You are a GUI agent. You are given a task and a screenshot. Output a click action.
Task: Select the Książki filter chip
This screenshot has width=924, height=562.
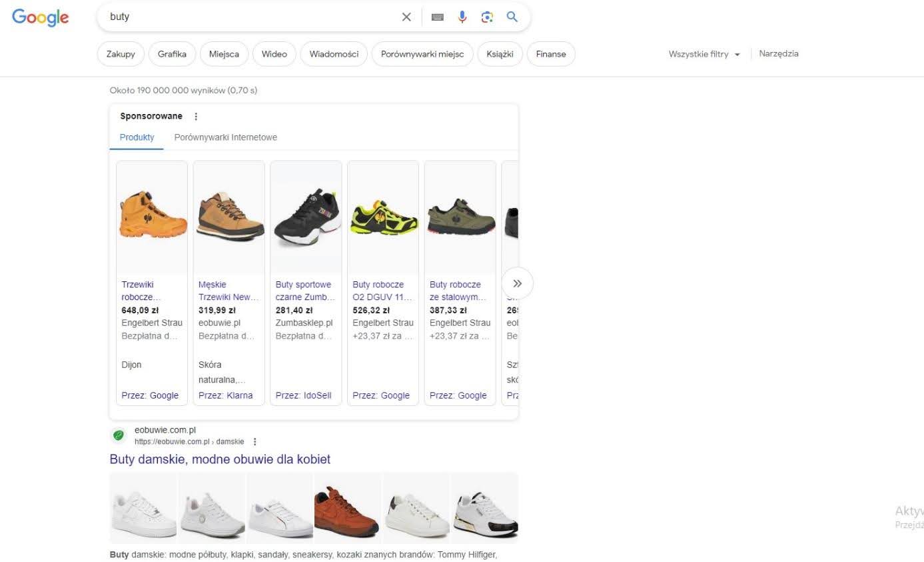click(500, 54)
